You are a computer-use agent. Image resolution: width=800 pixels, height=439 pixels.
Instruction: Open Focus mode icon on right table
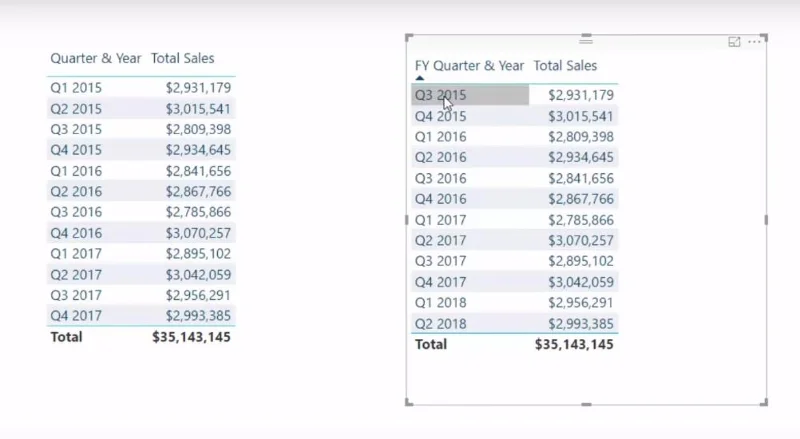(x=734, y=42)
